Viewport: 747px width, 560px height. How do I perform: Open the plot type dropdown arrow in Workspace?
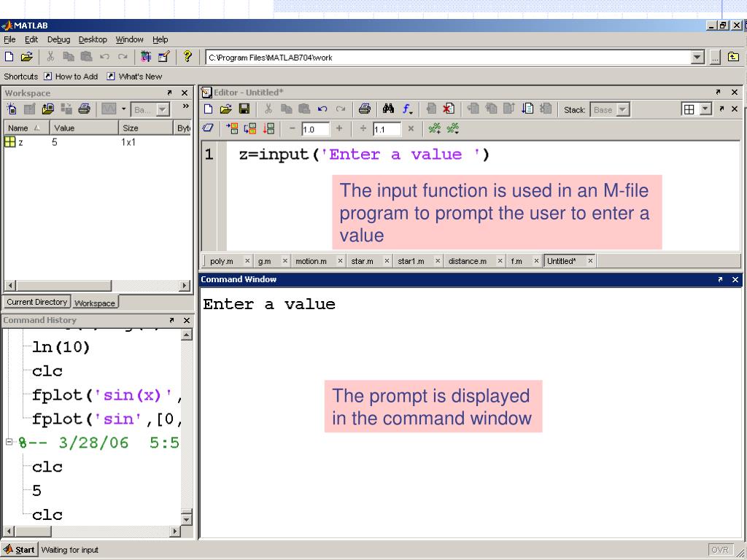click(123, 109)
